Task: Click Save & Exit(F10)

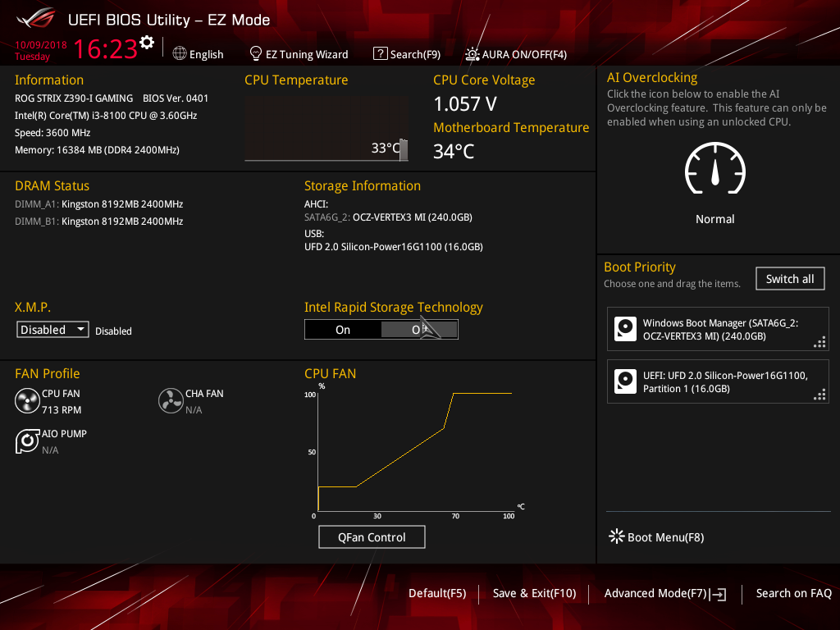Action: [x=534, y=593]
